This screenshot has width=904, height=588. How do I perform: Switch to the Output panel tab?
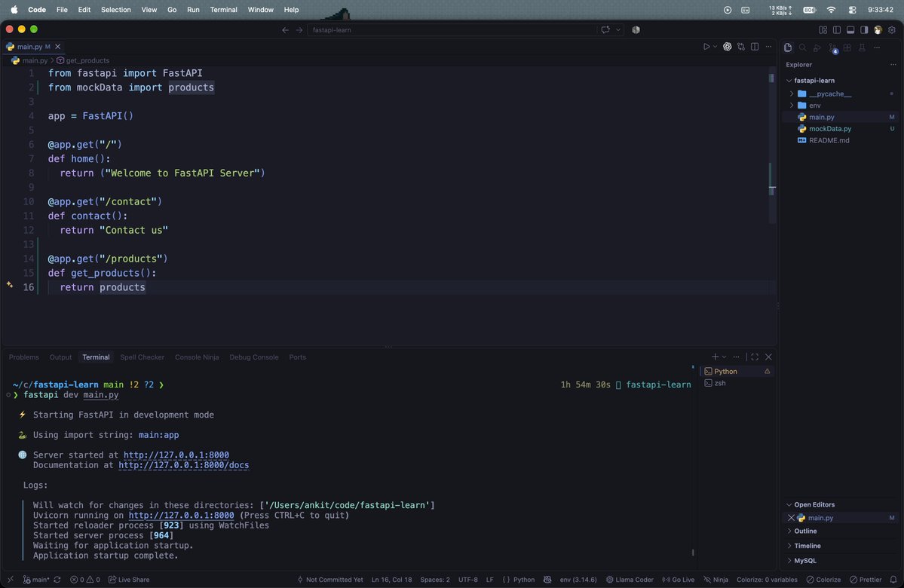pos(60,357)
